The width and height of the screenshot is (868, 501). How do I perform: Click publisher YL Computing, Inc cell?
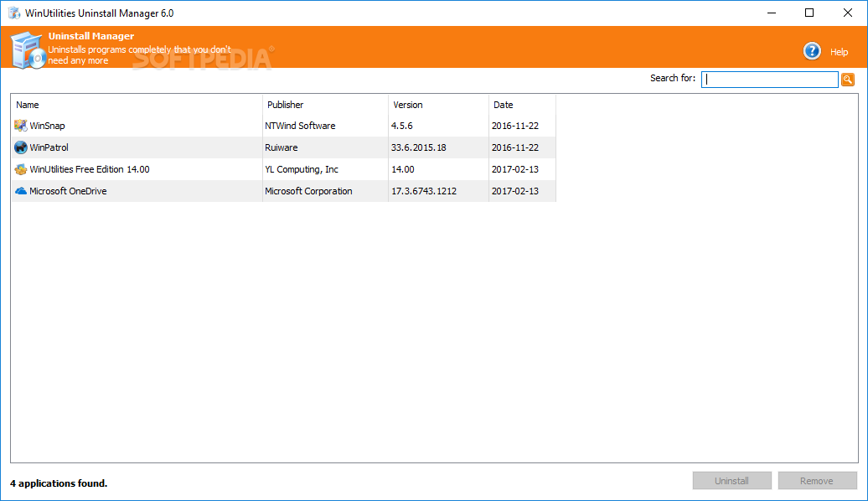301,169
